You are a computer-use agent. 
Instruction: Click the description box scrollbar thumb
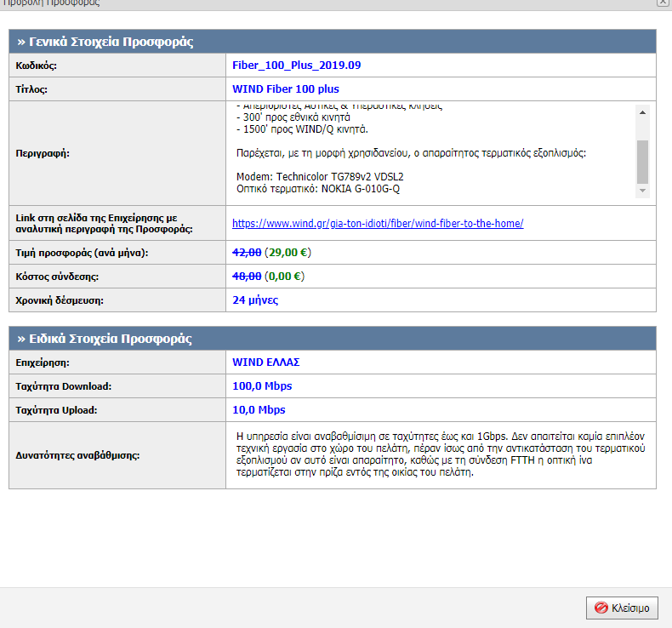642,162
